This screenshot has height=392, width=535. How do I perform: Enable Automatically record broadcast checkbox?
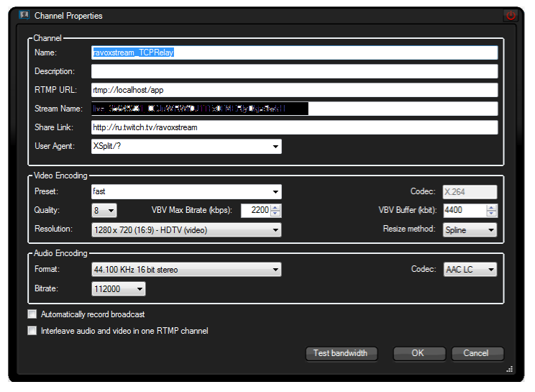[32, 314]
